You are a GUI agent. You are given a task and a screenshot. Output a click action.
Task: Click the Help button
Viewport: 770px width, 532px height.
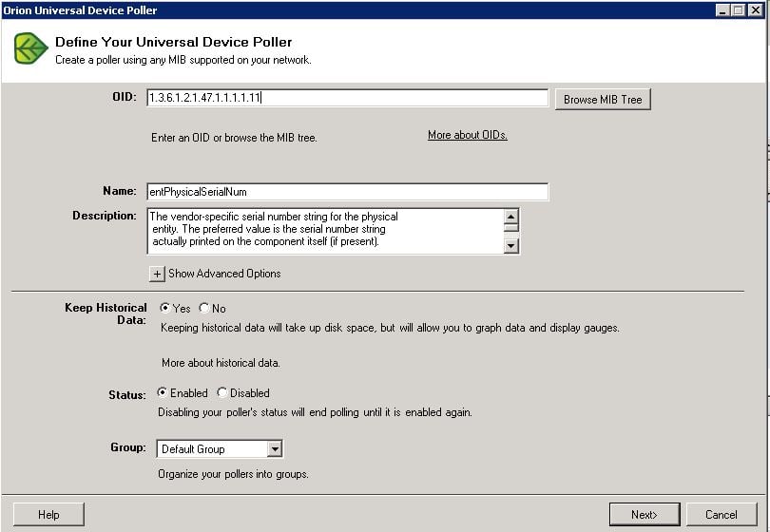[x=48, y=514]
